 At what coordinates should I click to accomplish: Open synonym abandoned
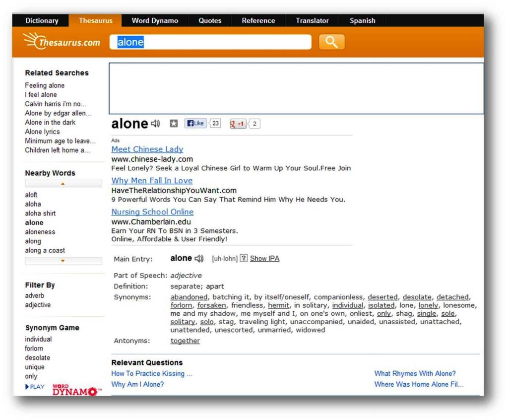[x=189, y=297]
